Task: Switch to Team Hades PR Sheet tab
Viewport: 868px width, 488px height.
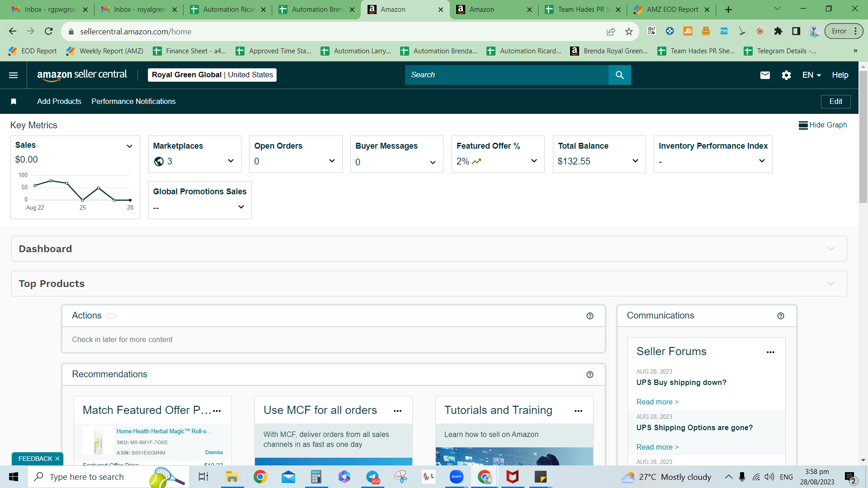Action: point(583,9)
